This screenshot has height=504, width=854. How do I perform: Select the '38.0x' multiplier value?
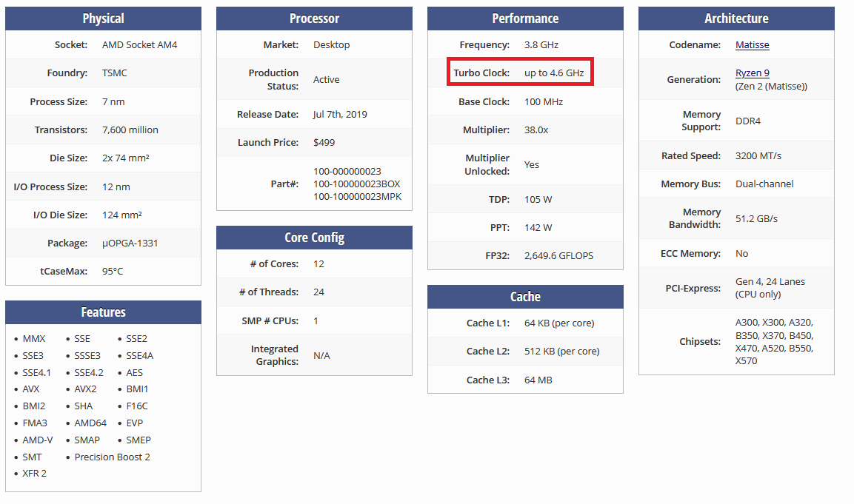point(536,130)
